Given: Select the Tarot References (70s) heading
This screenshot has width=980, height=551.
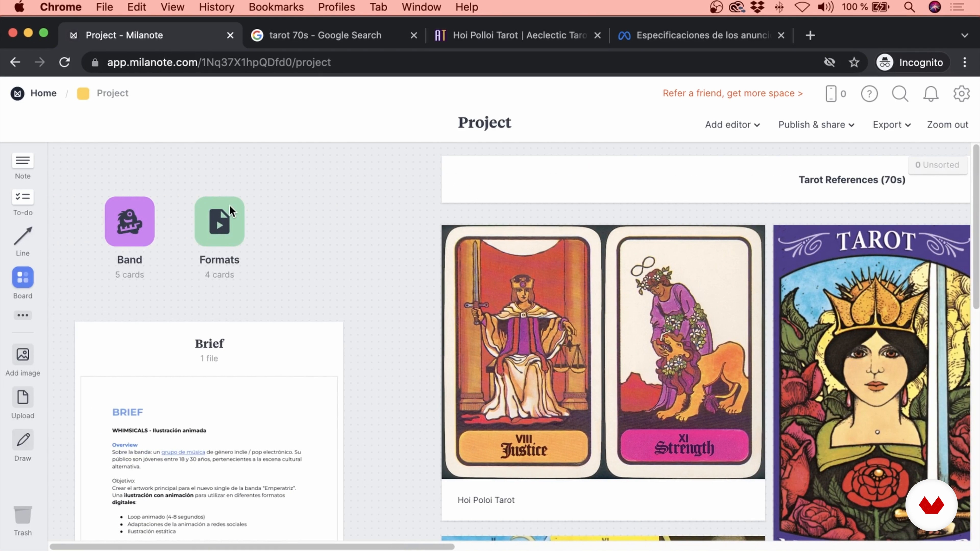Looking at the screenshot, I should [852, 180].
